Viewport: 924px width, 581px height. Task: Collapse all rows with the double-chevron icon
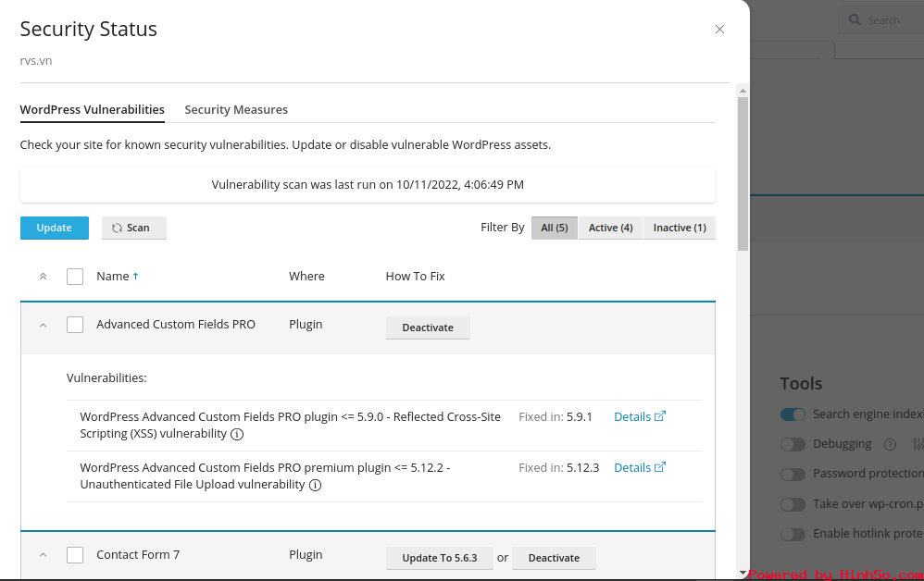(x=43, y=276)
